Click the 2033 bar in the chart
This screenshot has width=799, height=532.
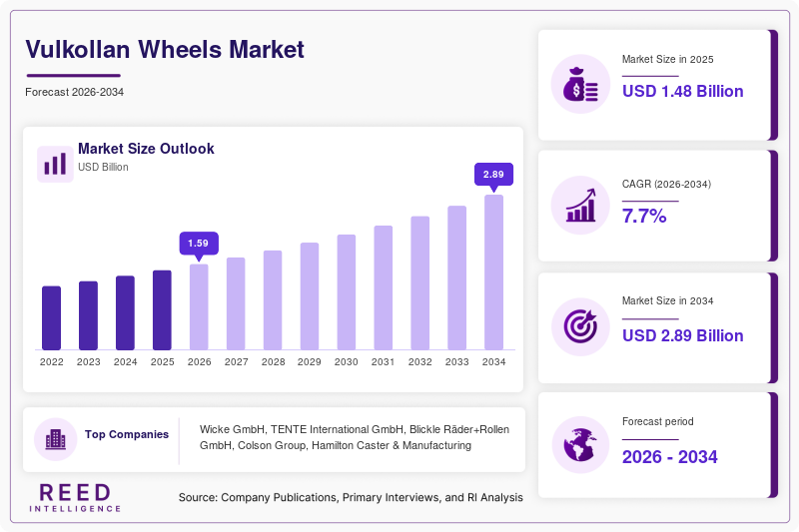457,277
